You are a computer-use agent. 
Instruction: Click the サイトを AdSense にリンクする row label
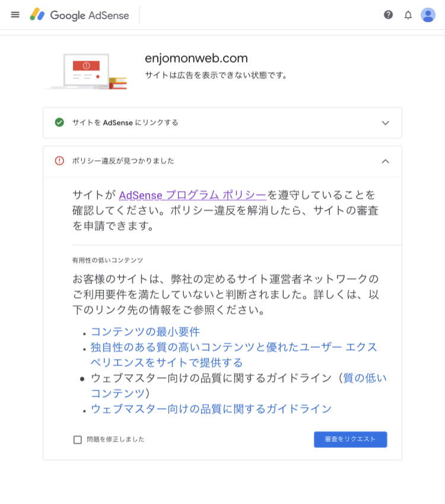coord(125,123)
